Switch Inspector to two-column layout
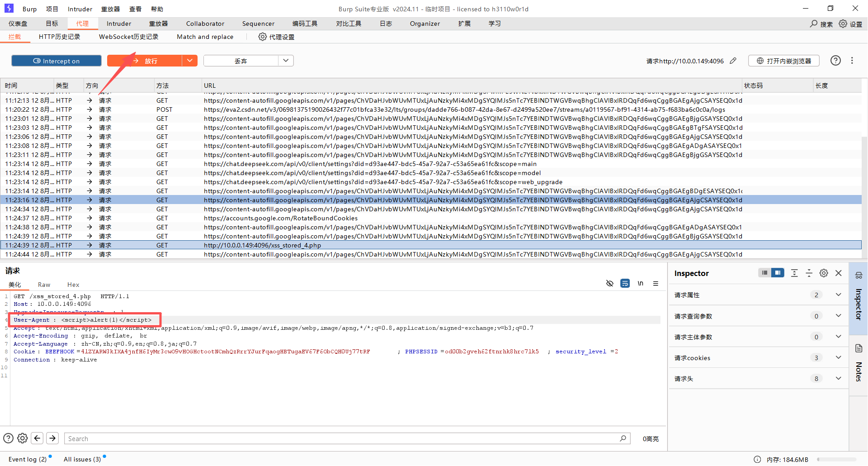Image resolution: width=868 pixels, height=466 pixels. click(x=778, y=273)
